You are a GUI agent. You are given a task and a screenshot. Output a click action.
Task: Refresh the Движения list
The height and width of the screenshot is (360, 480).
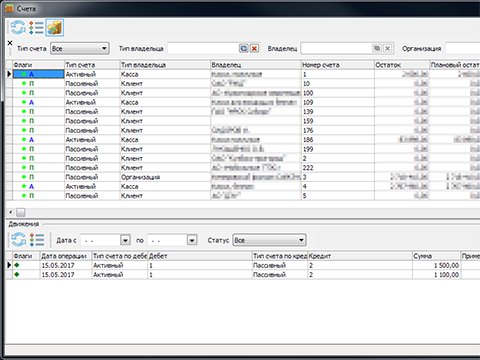click(19, 240)
